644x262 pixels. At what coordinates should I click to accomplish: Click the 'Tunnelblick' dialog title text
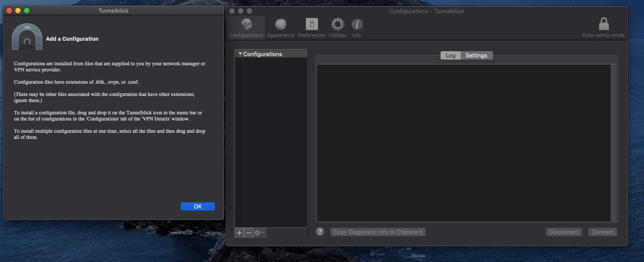(x=114, y=11)
